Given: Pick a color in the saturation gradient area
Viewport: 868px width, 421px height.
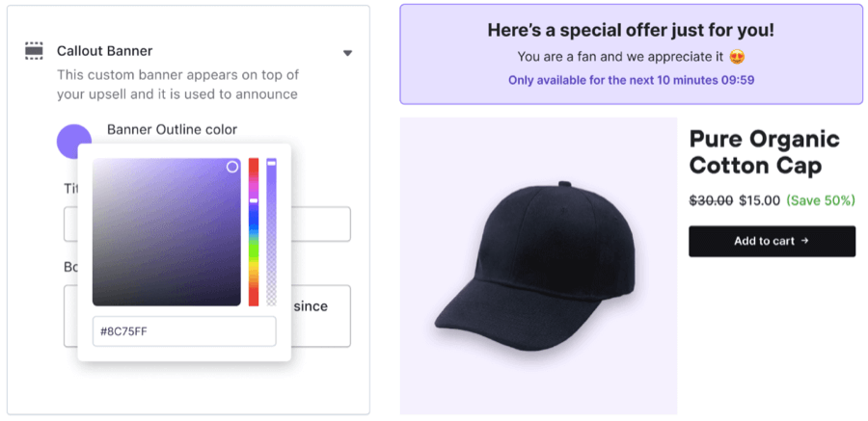Looking at the screenshot, I should 166,232.
